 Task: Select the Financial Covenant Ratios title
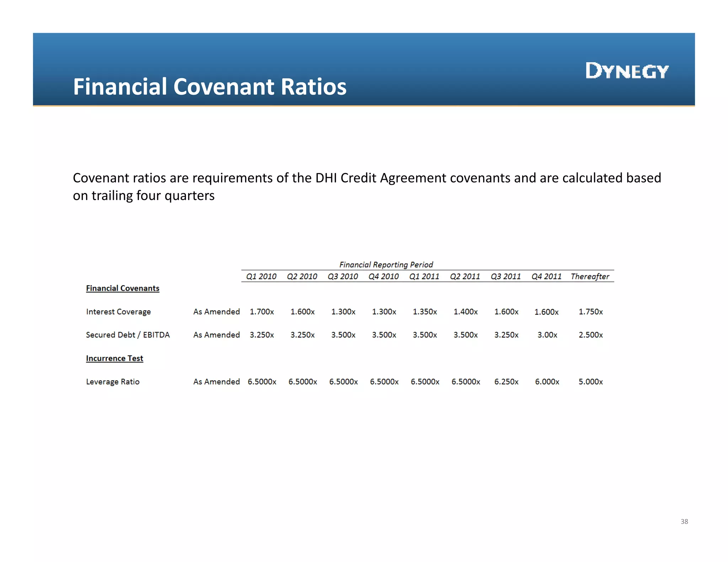(210, 87)
